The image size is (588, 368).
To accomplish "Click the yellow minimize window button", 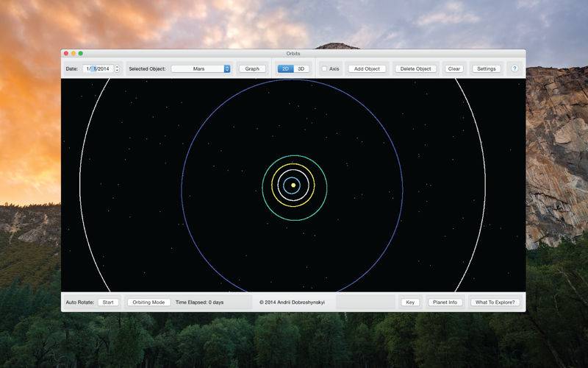I will click(x=73, y=54).
